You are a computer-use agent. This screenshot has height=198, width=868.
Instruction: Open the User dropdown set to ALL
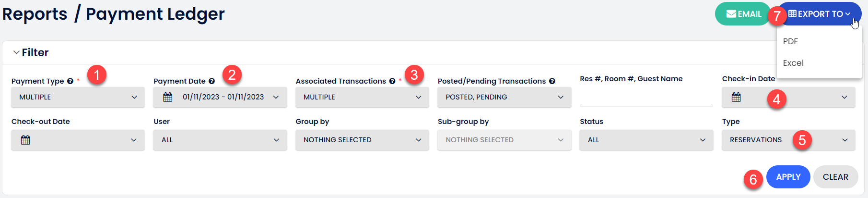220,140
